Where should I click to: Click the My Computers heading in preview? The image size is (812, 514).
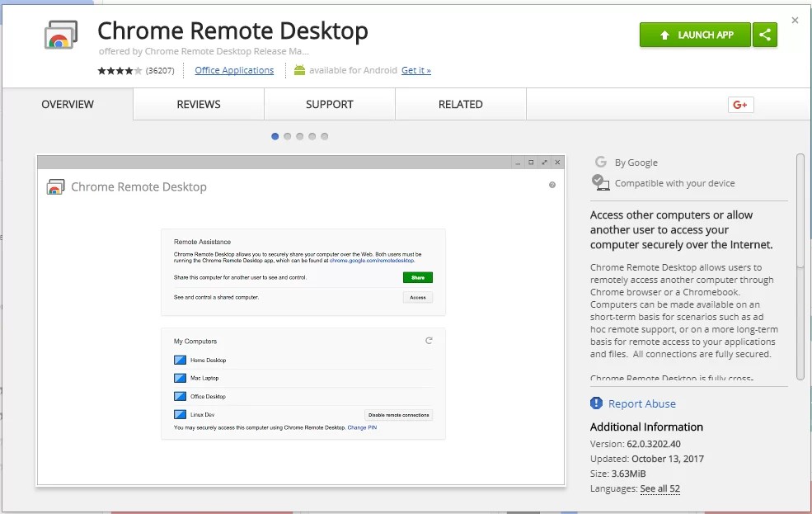[x=195, y=342]
